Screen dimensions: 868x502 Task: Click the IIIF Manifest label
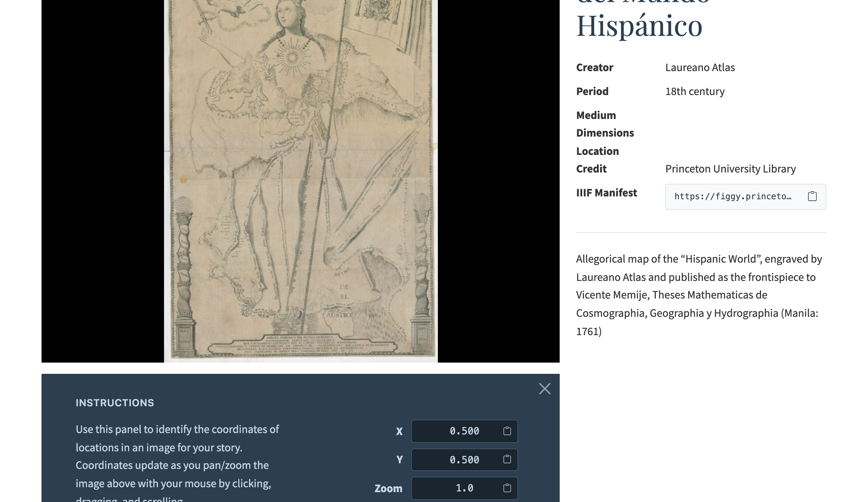[606, 193]
